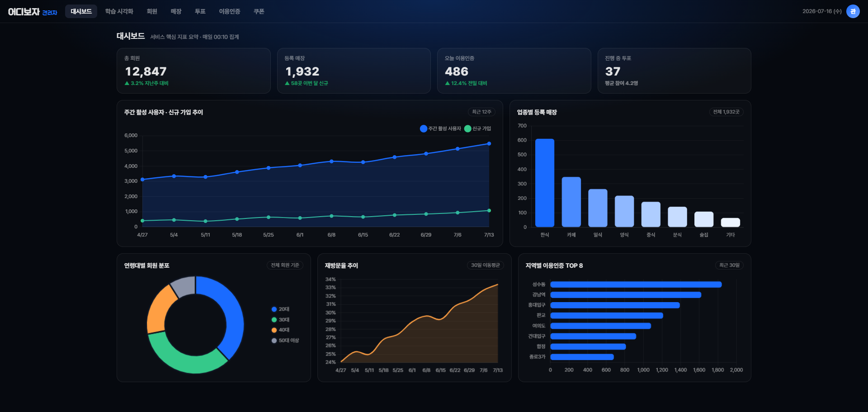Click the last blue 7/13 active-users data point
868x412 pixels.
(x=489, y=144)
